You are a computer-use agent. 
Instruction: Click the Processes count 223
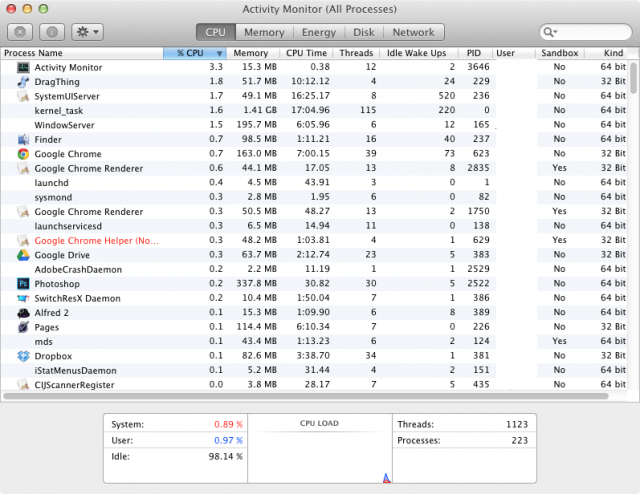[x=520, y=441]
